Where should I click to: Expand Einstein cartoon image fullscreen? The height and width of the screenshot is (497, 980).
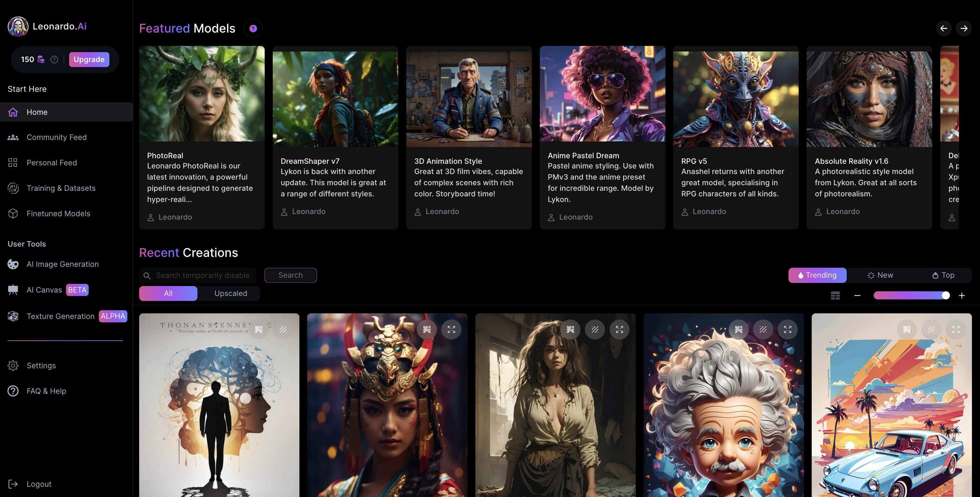tap(788, 329)
